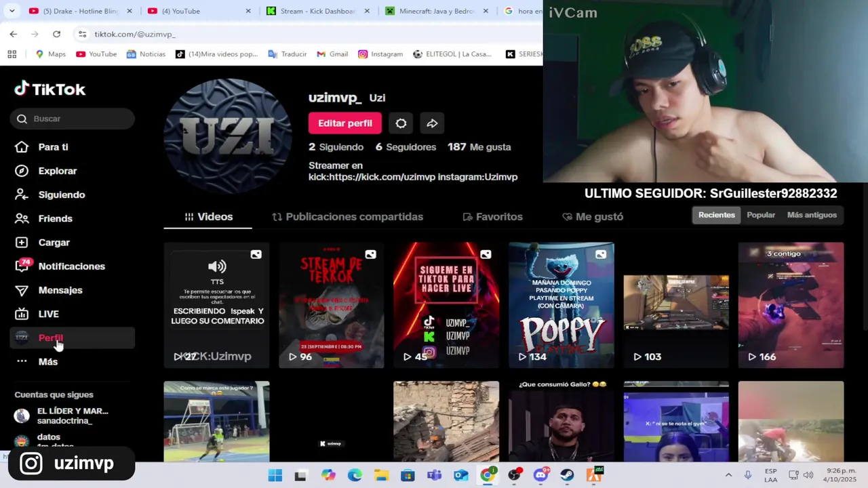Switch to Stream - Kick Dashboard tab
This screenshot has height=488, width=868.
click(x=317, y=11)
